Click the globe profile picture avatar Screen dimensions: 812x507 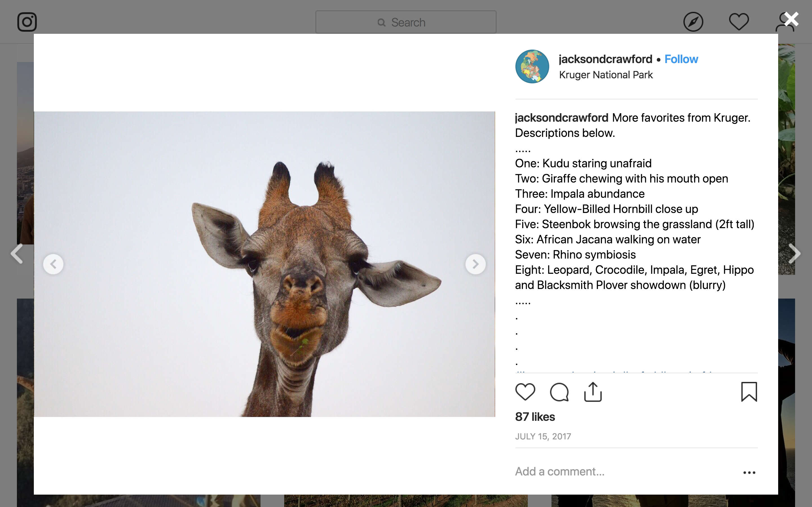[532, 66]
